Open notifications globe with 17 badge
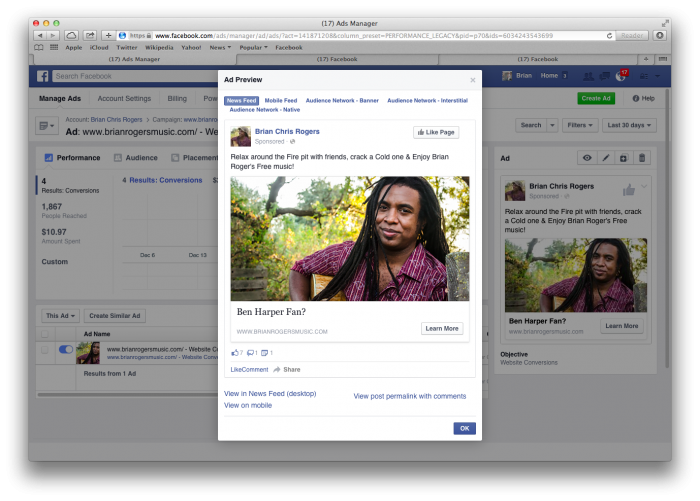Viewport: 700px width, 501px height. tap(621, 75)
